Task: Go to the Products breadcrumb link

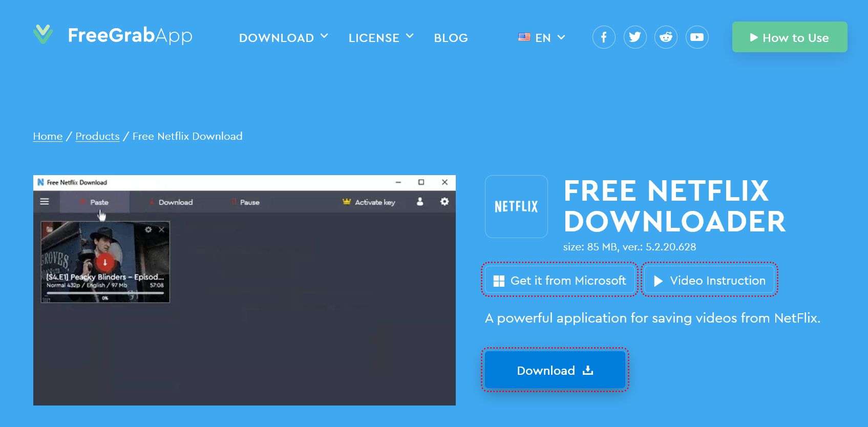Action: (97, 136)
